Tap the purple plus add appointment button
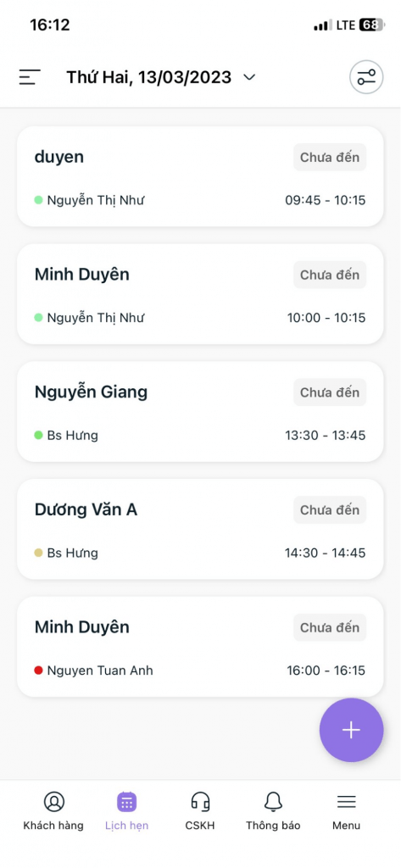This screenshot has height=868, width=401. coord(351,730)
